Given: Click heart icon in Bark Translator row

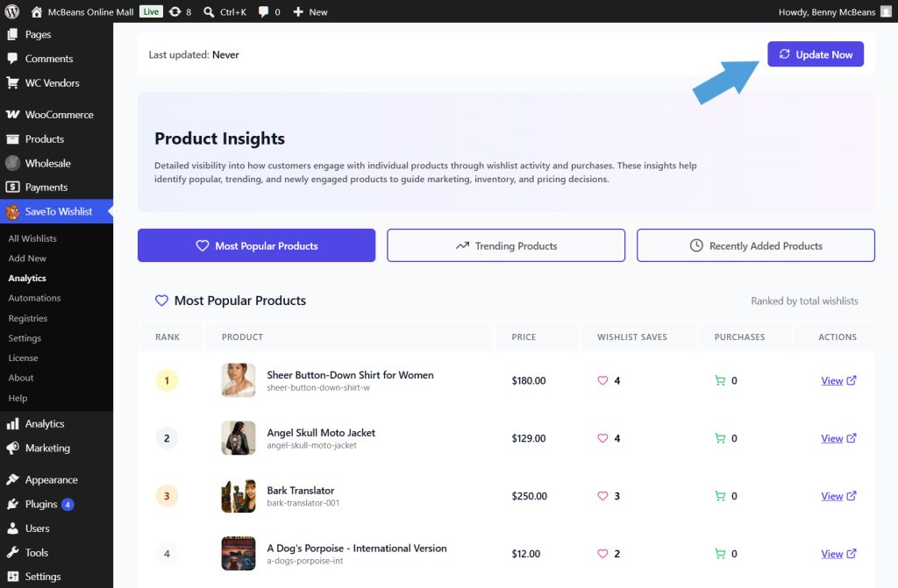Looking at the screenshot, I should pyautogui.click(x=602, y=496).
